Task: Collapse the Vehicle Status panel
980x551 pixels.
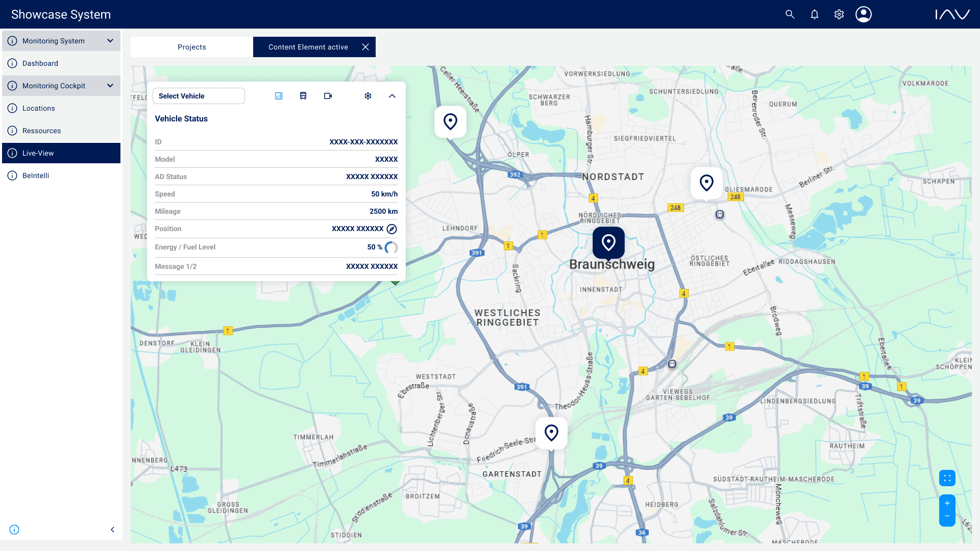Action: point(392,96)
